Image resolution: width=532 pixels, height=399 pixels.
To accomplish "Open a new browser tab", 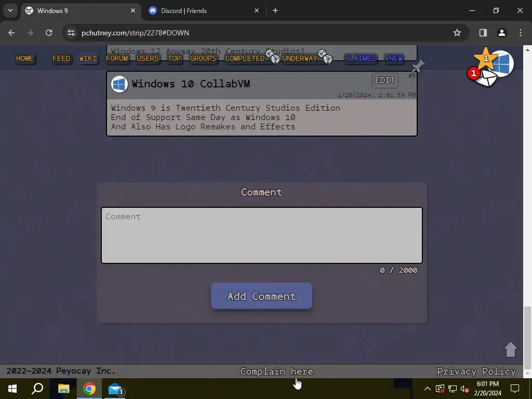I will [x=275, y=10].
